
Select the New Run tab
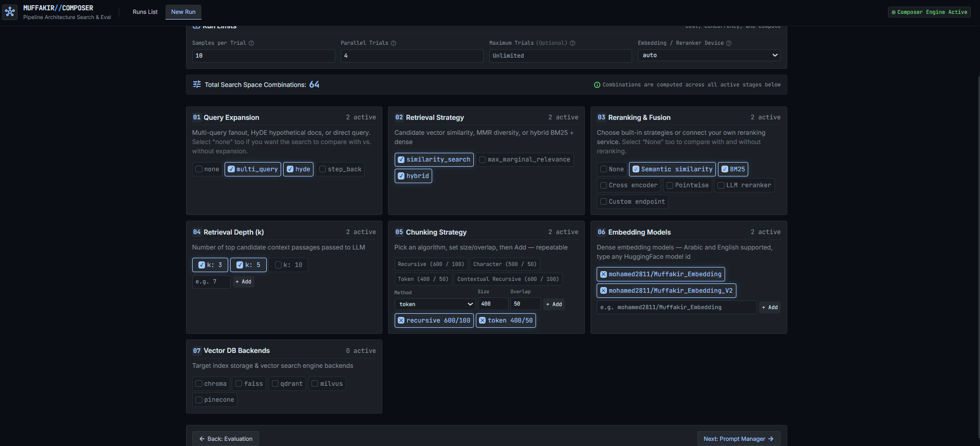click(183, 12)
